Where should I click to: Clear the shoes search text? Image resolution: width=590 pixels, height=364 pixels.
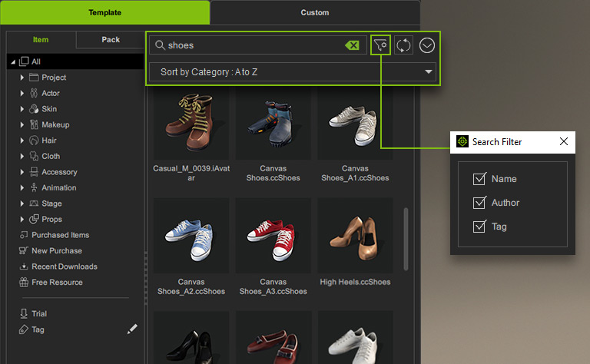pyautogui.click(x=352, y=45)
